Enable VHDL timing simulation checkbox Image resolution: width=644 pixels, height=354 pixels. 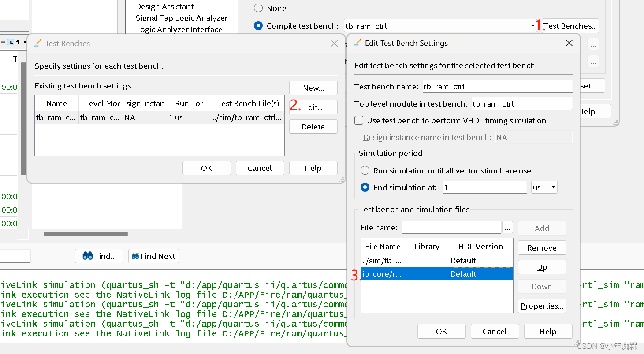359,121
